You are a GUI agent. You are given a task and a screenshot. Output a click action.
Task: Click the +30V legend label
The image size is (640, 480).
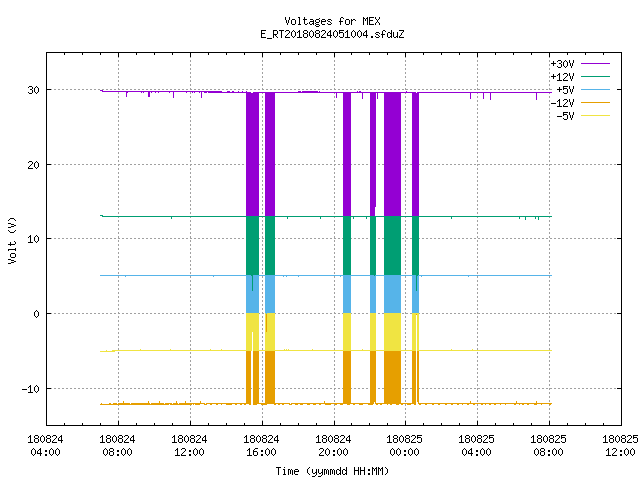point(562,64)
